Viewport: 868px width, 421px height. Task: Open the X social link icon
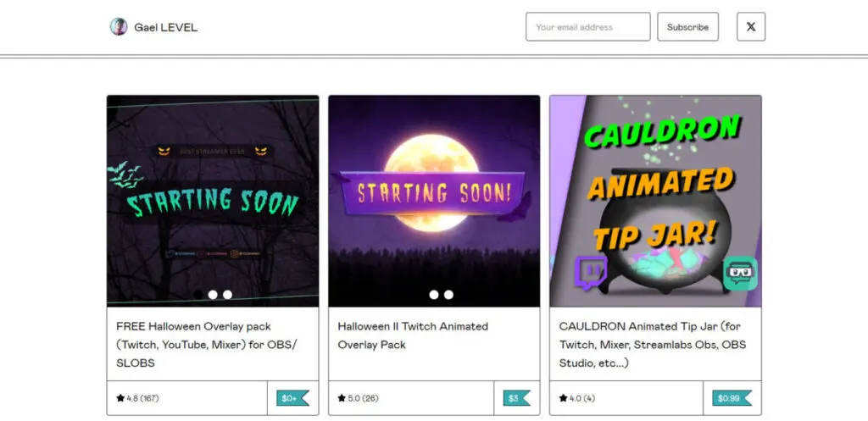[751, 26]
